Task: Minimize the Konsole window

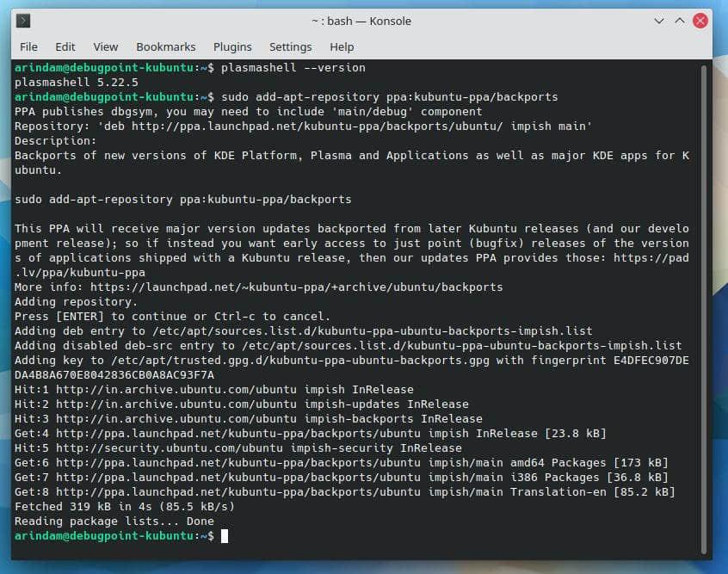Action: coord(659,21)
